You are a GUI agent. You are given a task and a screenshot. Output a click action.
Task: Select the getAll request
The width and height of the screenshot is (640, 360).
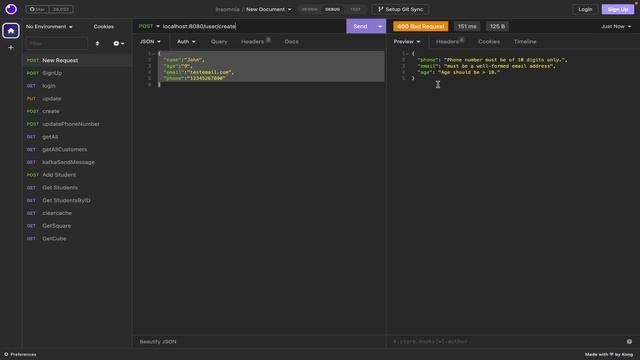point(77,137)
